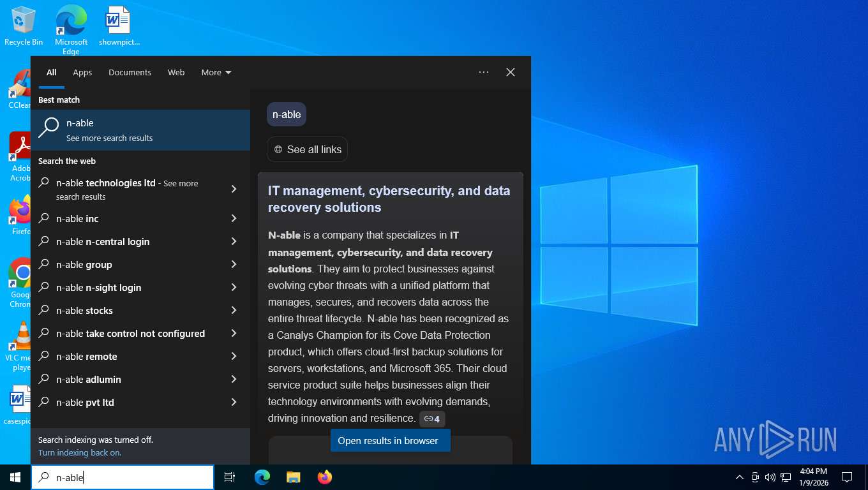868x490 pixels.
Task: Choose the n-able group suggestion
Action: pyautogui.click(x=140, y=264)
